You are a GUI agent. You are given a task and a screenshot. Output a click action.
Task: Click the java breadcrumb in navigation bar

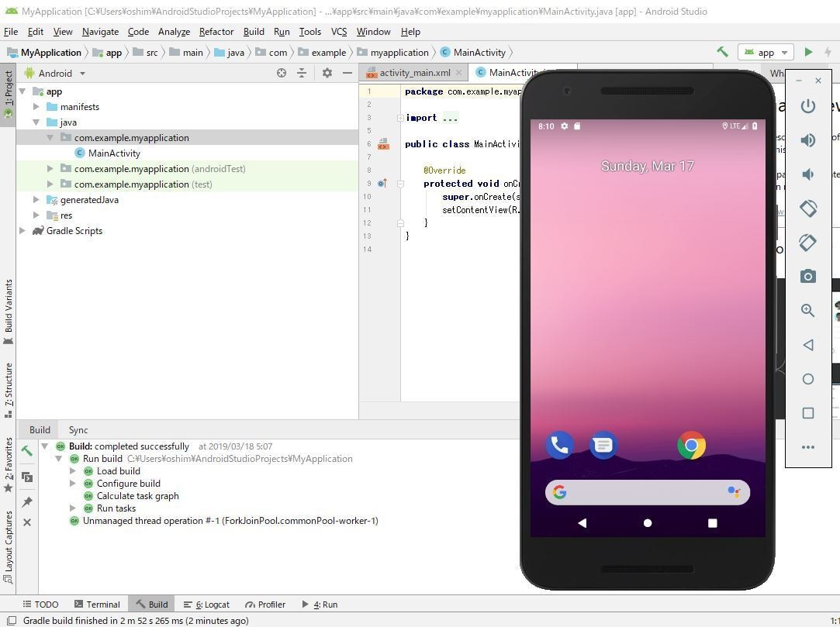(230, 53)
